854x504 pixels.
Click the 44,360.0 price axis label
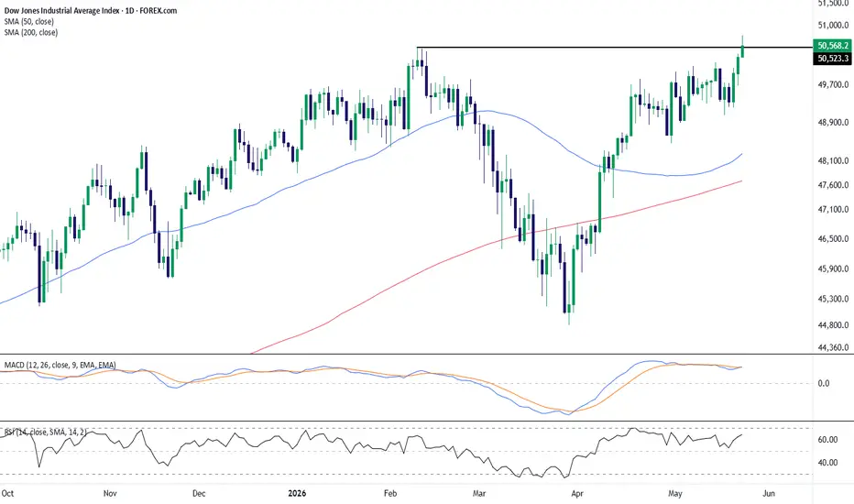point(833,347)
